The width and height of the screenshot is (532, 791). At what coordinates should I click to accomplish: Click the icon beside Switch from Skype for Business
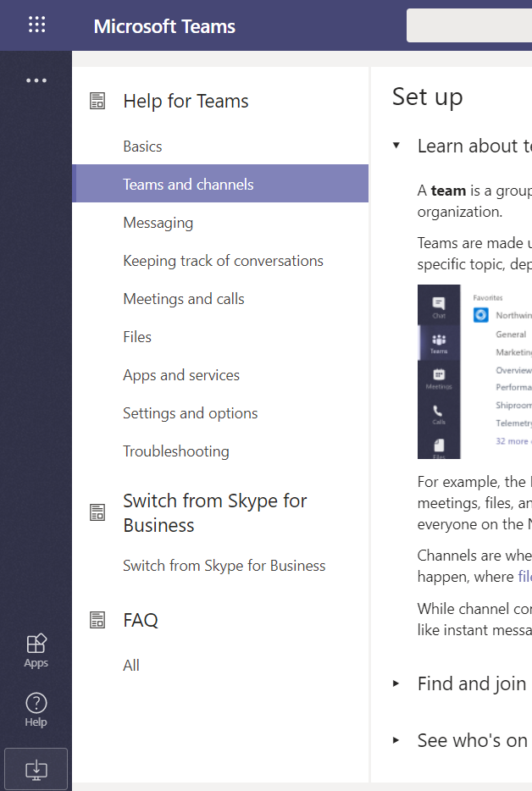click(x=97, y=512)
